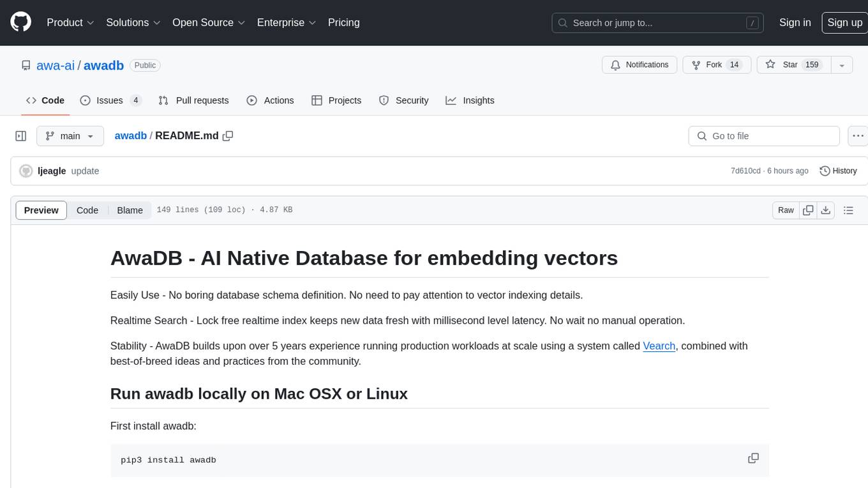This screenshot has height=488, width=868.
Task: Copy the pip3 install awadb command
Action: tap(753, 459)
